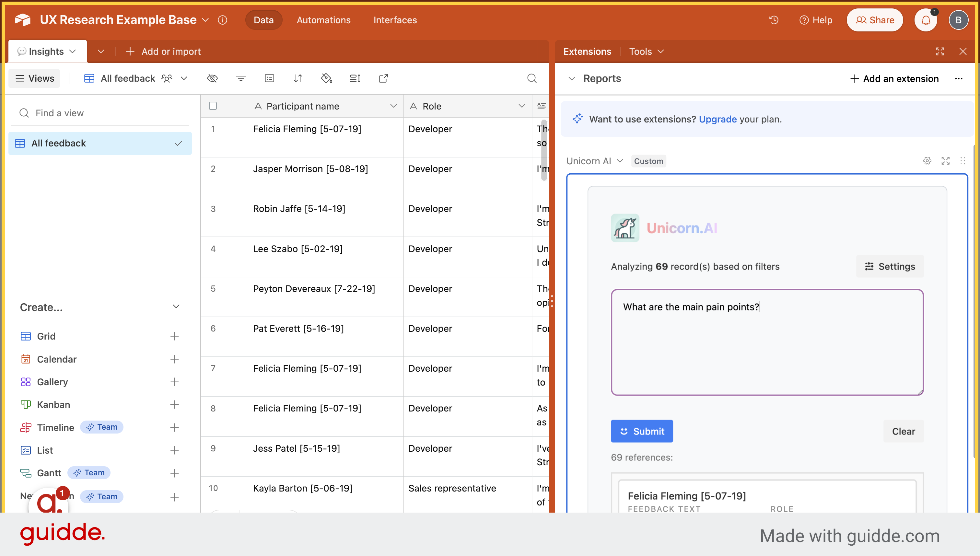The width and height of the screenshot is (980, 556).
Task: Collapse the Reports dashboard chevron
Action: 572,79
